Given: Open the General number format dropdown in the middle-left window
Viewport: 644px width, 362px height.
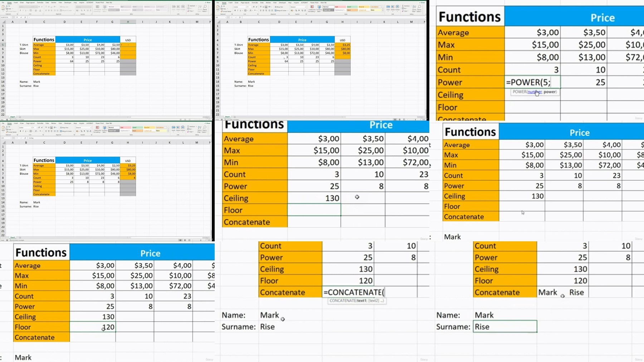Looking at the screenshot, I should (x=91, y=127).
